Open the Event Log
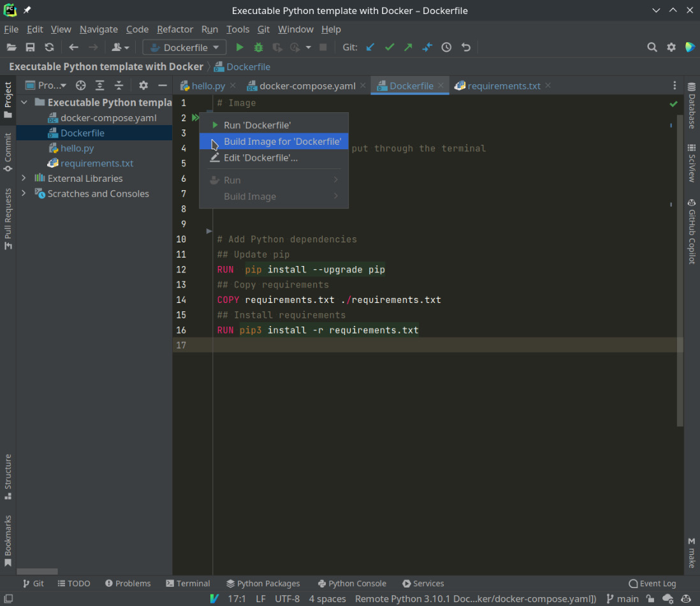This screenshot has height=606, width=700. click(652, 583)
